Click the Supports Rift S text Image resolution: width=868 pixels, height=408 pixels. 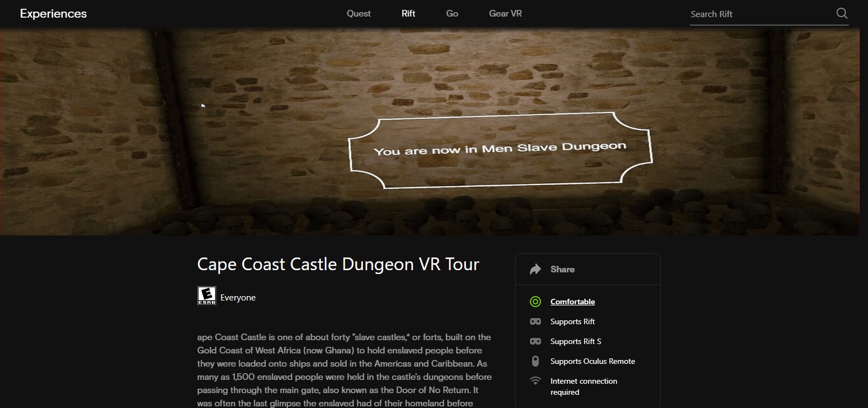click(576, 341)
